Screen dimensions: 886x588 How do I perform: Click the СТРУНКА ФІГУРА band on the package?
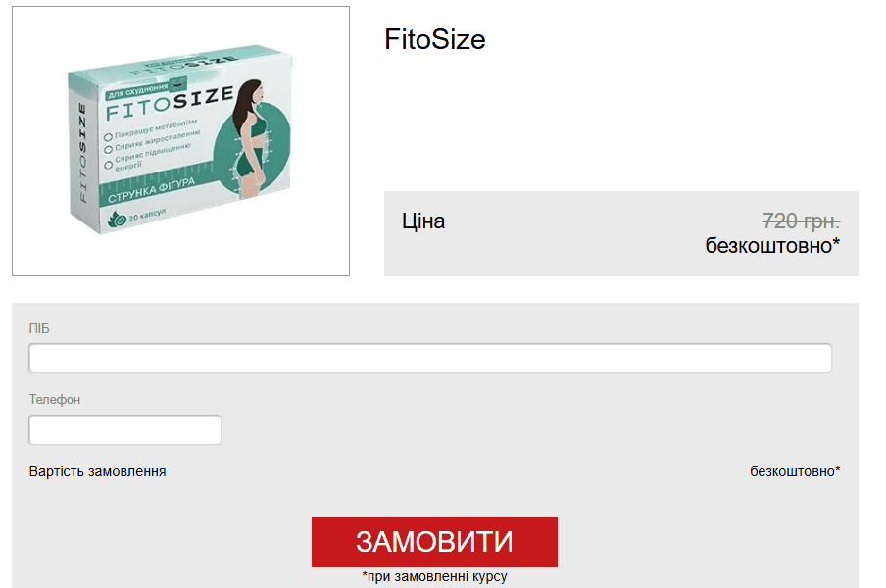[x=151, y=191]
